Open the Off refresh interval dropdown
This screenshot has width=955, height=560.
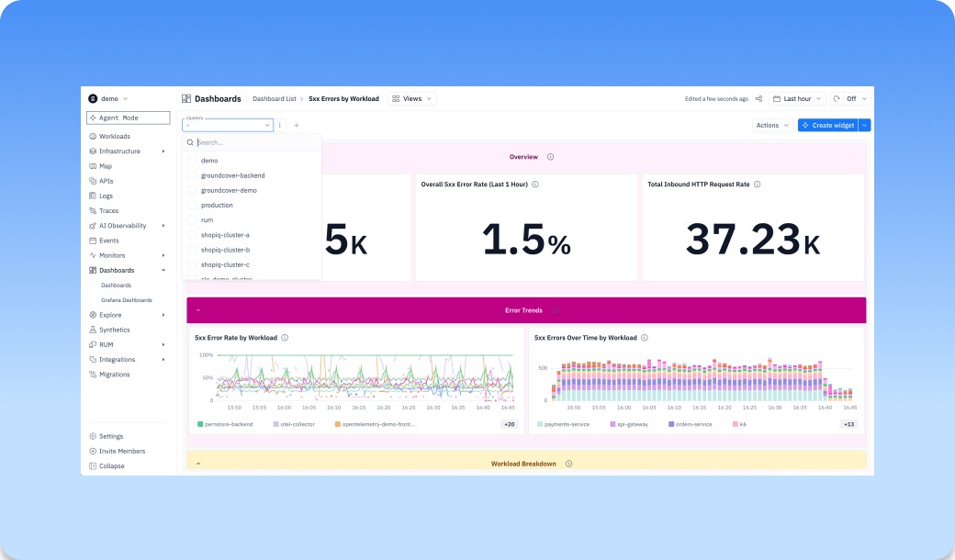pyautogui.click(x=857, y=98)
